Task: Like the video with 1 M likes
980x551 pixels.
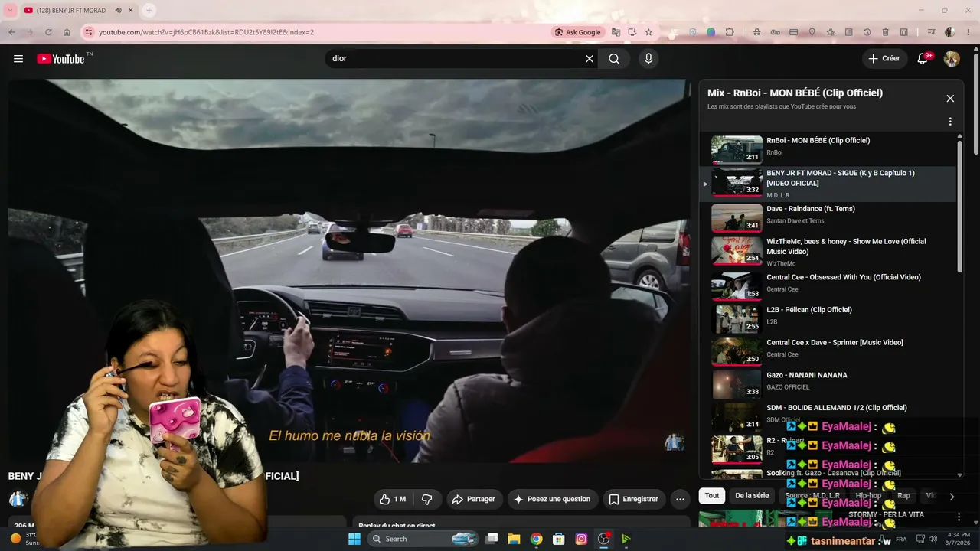Action: coord(392,499)
